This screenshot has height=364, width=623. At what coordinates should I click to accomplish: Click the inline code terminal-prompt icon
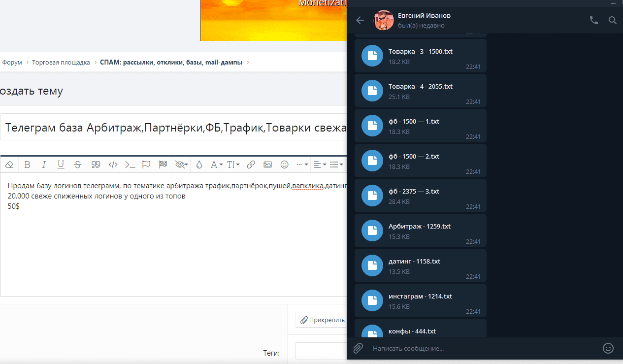click(130, 165)
